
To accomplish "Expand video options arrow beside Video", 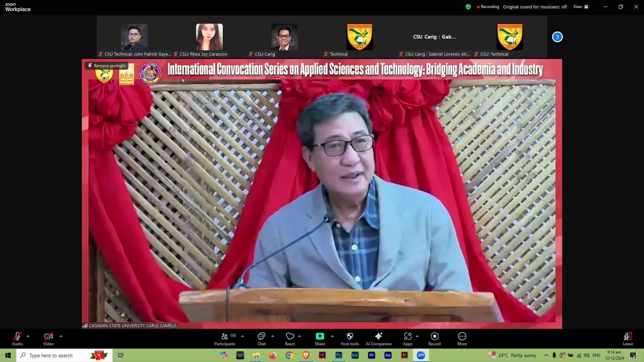I will [x=61, y=336].
